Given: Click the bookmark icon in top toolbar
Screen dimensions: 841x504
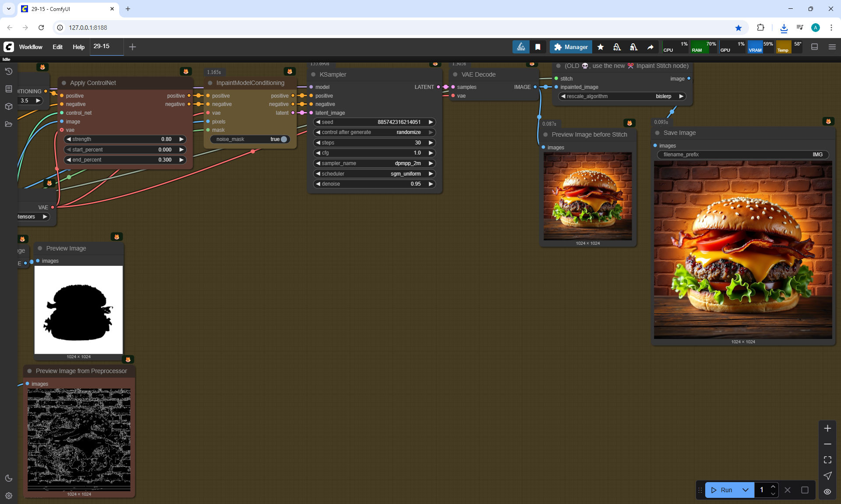Looking at the screenshot, I should click(537, 47).
